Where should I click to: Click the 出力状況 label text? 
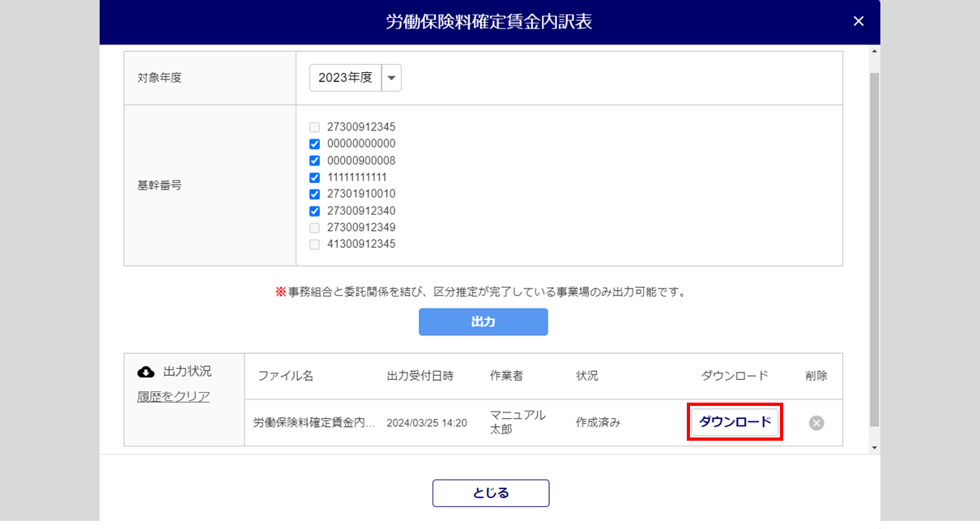pos(187,371)
